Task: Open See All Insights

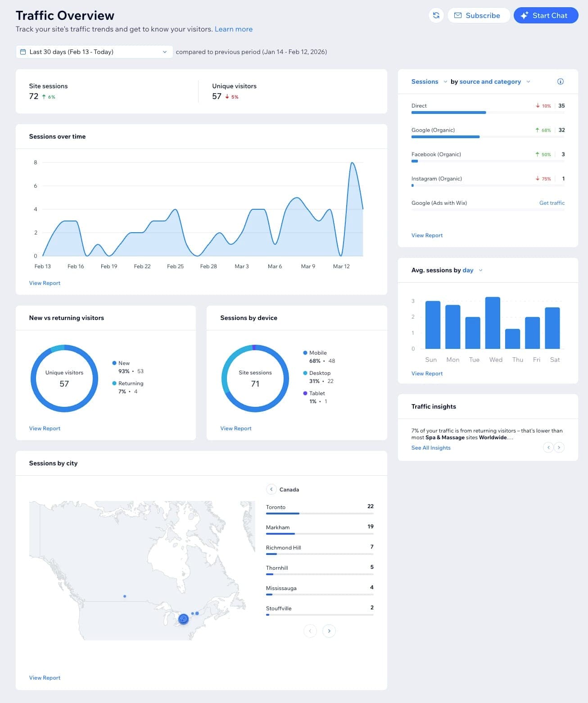Action: 430,447
